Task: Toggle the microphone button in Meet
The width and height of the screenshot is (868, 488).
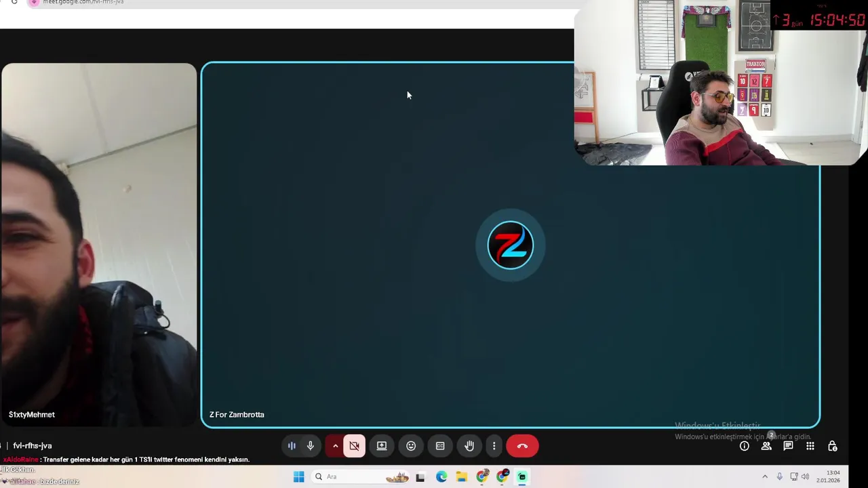Action: coord(311,446)
